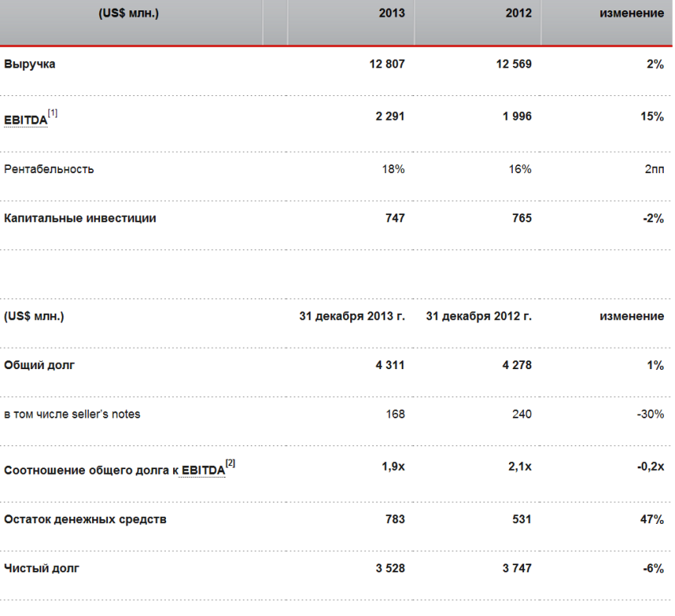675x616 pixels.
Task: Open footnote [2] after the debt ratio label
Action: tap(230, 463)
